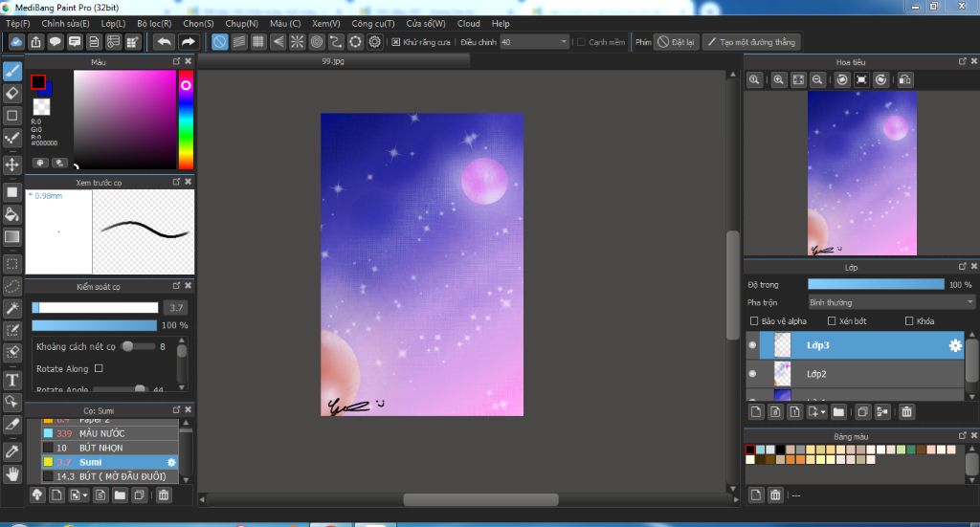Select the Brush tool in the left toolbar
The image size is (980, 527).
[x=11, y=71]
